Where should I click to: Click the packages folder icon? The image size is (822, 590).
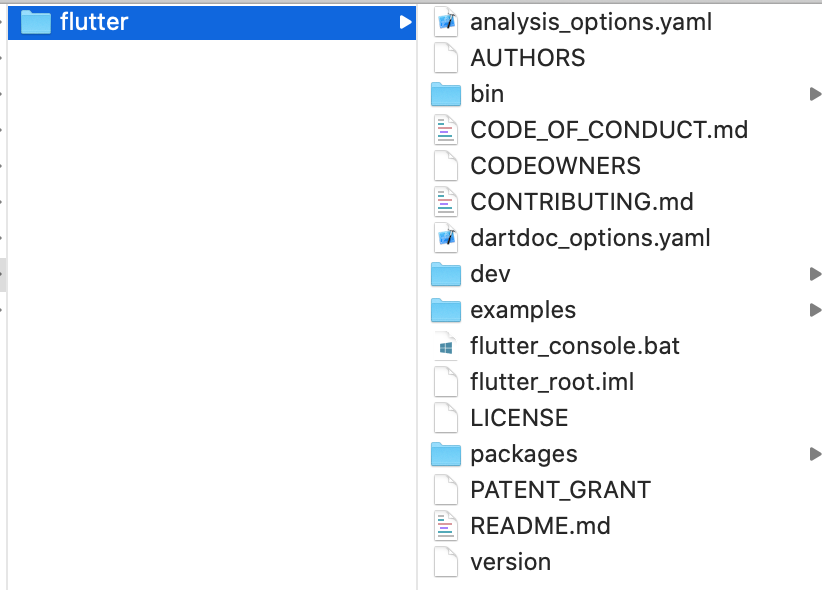click(x=446, y=454)
